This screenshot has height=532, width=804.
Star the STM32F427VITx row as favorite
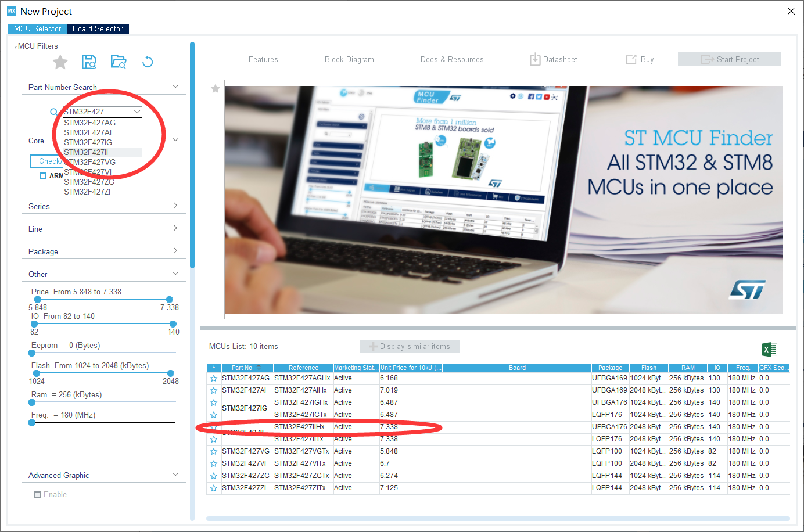[214, 463]
